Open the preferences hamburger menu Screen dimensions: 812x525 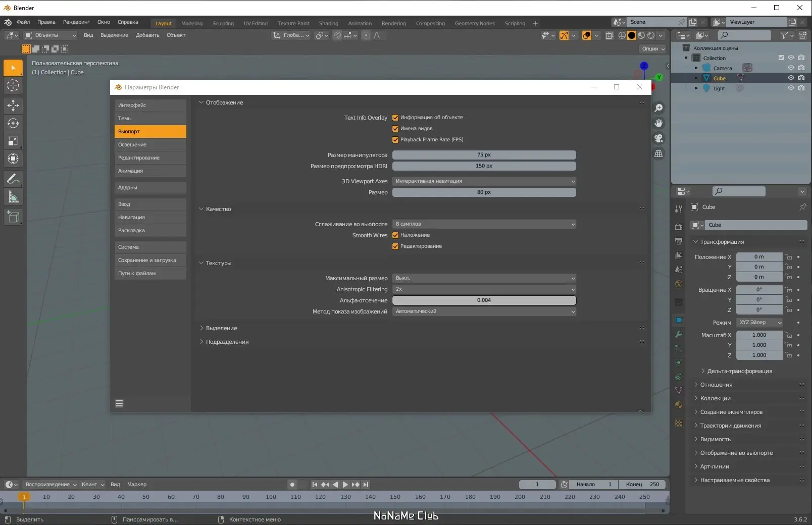(119, 403)
